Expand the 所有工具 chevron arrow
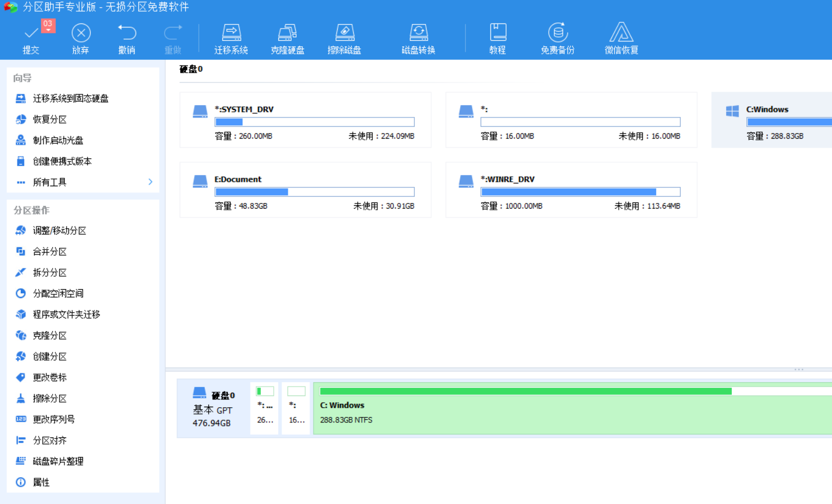 (150, 182)
